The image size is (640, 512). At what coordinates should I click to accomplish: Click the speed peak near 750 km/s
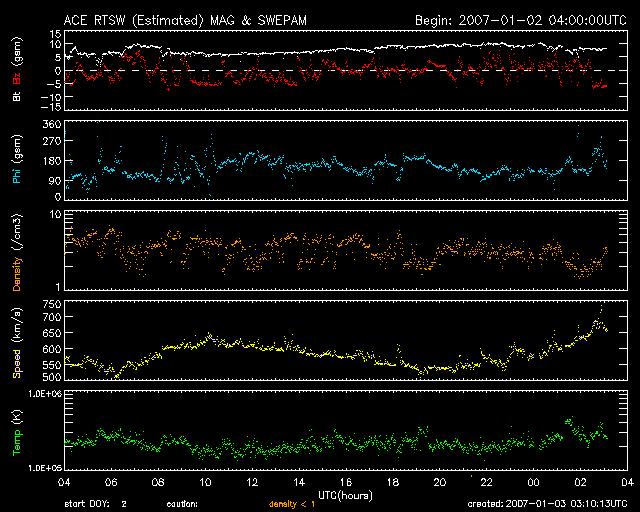coord(601,305)
